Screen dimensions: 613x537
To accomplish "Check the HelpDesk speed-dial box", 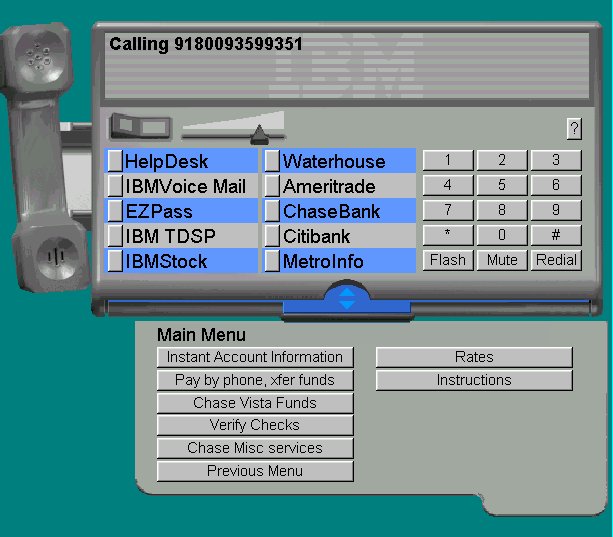I will (115, 161).
